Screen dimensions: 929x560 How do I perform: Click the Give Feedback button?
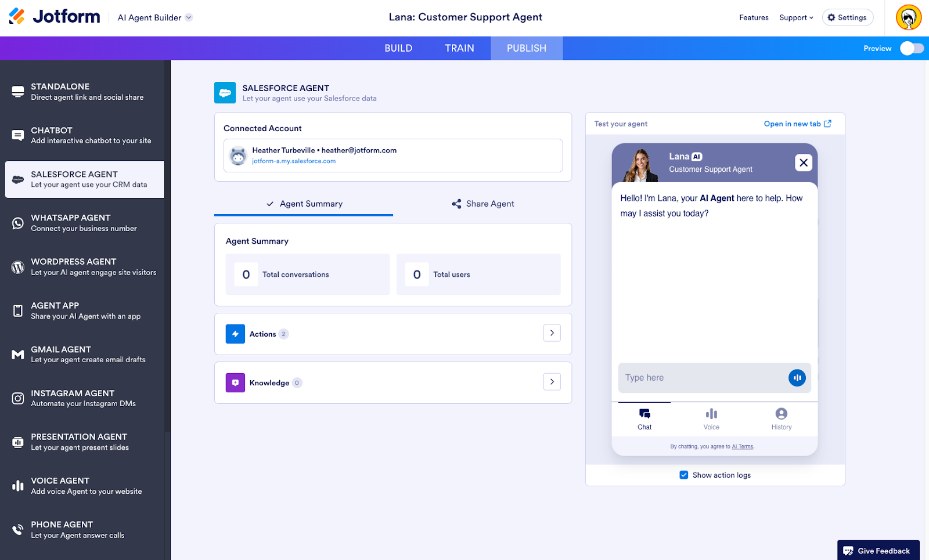tap(878, 550)
